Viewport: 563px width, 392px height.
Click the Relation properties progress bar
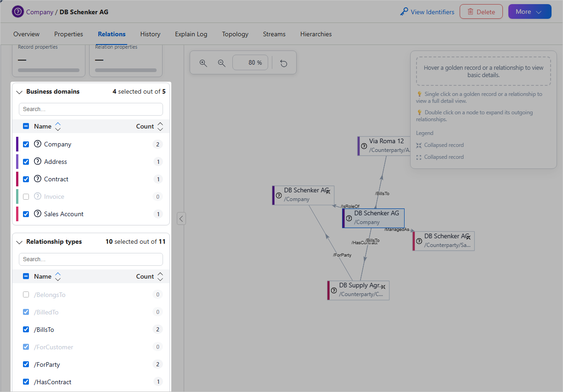point(126,70)
